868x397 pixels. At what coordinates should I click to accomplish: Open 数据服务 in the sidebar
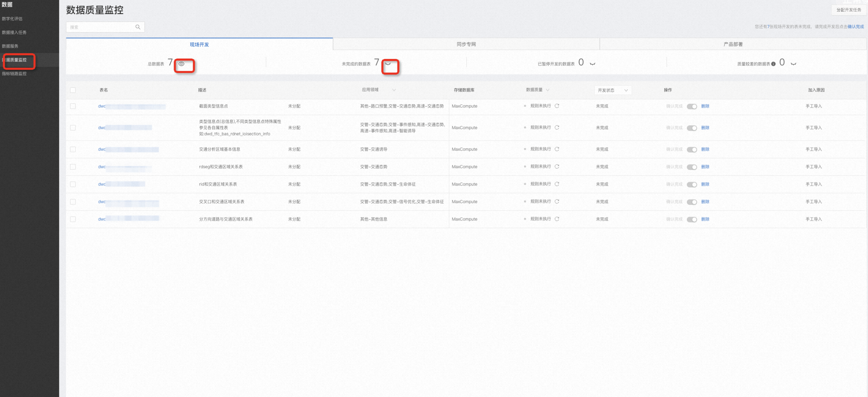(x=10, y=46)
